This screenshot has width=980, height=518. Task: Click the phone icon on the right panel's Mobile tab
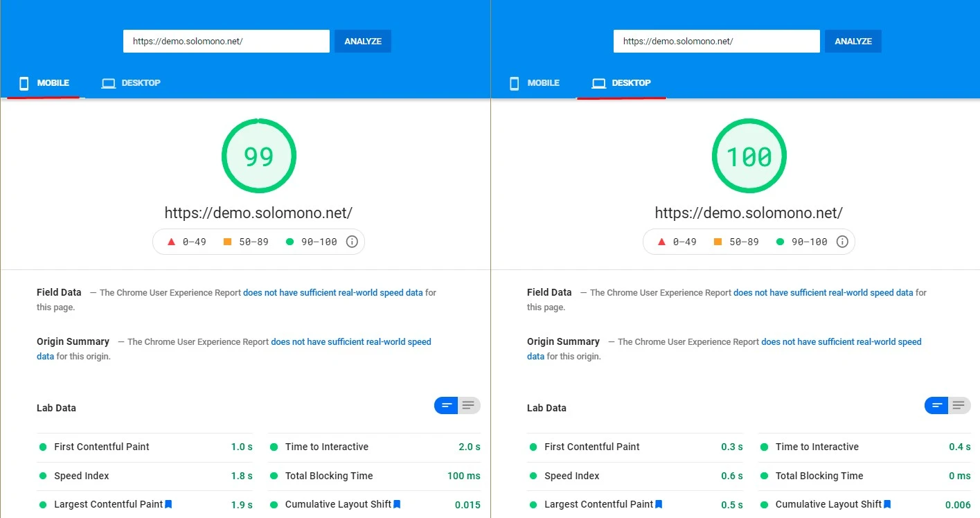point(515,82)
